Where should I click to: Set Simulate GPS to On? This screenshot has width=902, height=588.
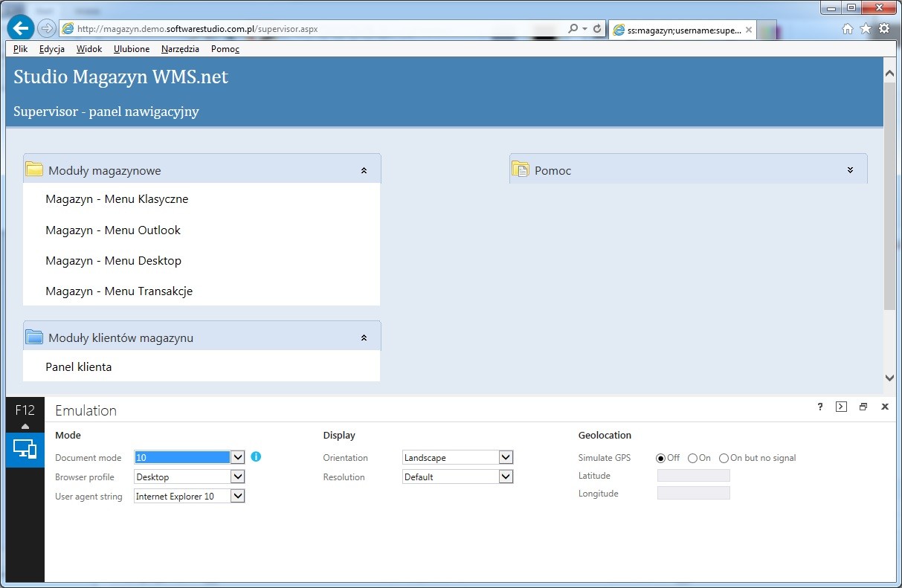pos(692,458)
